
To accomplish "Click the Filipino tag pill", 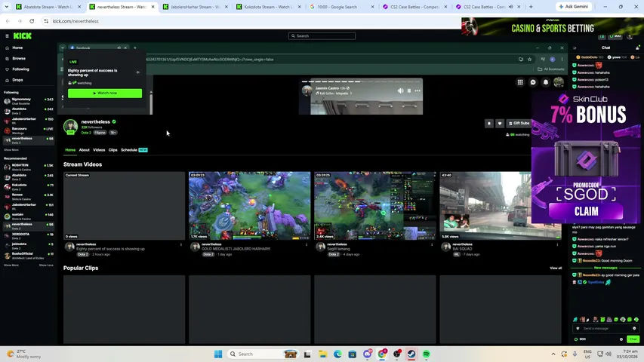I will coord(100,133).
